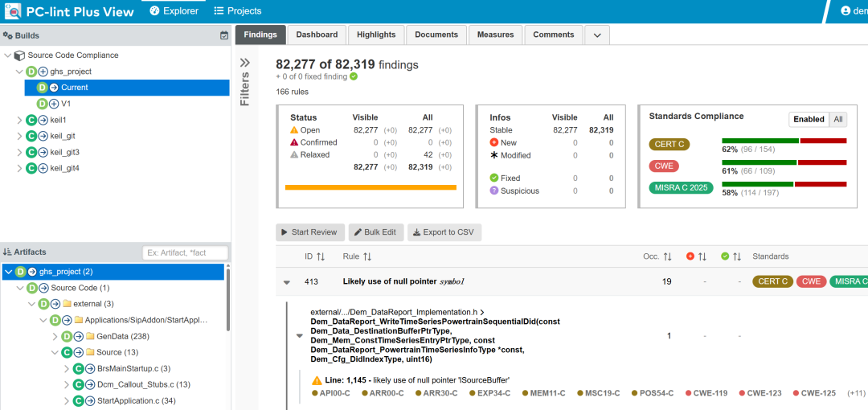This screenshot has width=868, height=410.
Task: Switch to the Comments tab
Action: [554, 35]
